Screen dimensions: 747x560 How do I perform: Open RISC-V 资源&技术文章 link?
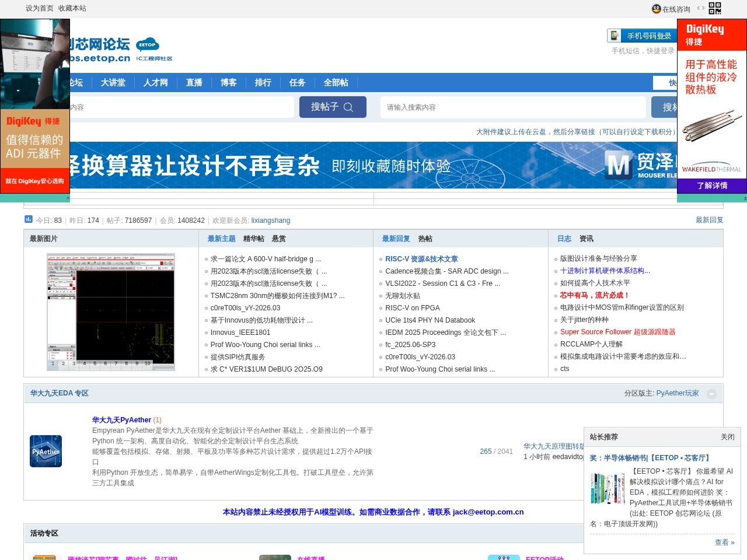click(x=421, y=259)
